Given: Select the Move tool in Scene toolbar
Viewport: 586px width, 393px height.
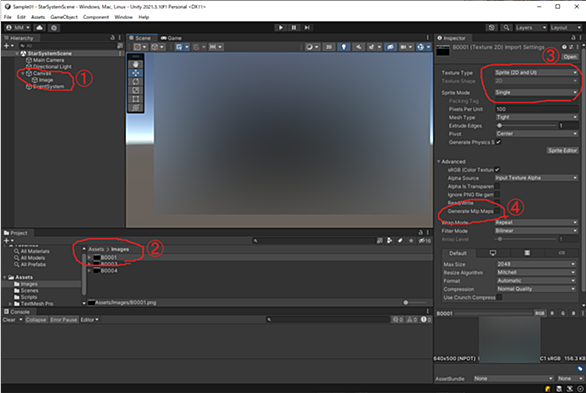Looking at the screenshot, I should (x=135, y=73).
